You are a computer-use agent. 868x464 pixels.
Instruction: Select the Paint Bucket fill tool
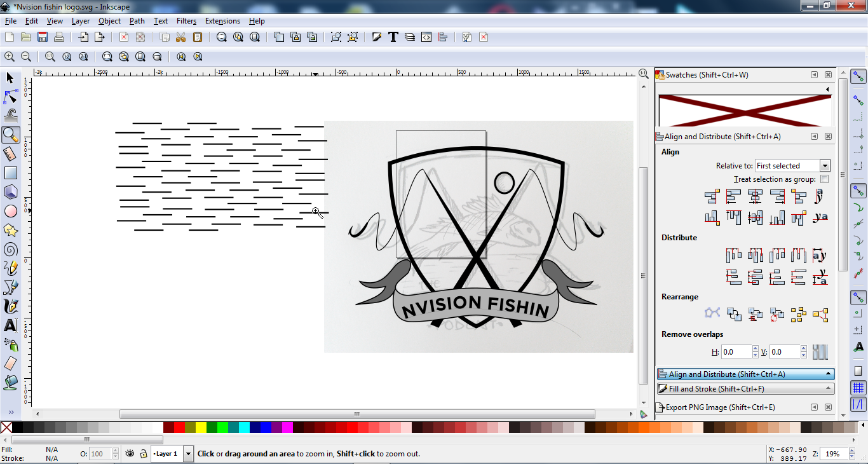10,383
